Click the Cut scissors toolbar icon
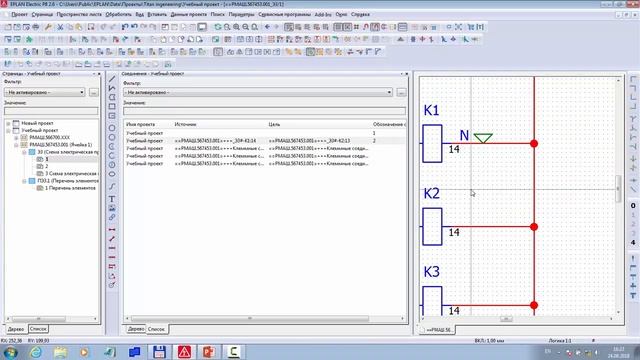Image resolution: width=640 pixels, height=360 pixels. pos(60,27)
